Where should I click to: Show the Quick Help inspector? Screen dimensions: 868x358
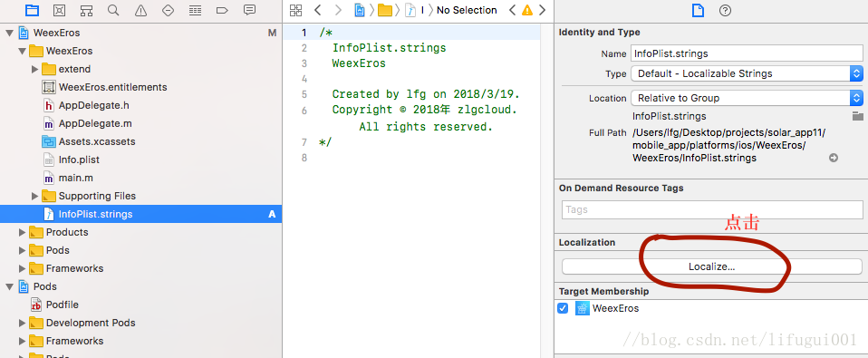point(725,10)
